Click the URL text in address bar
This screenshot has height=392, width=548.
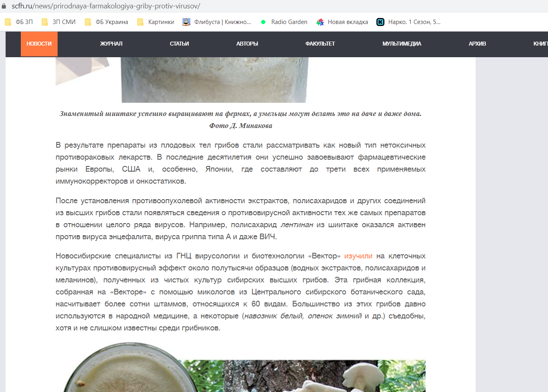tap(106, 6)
